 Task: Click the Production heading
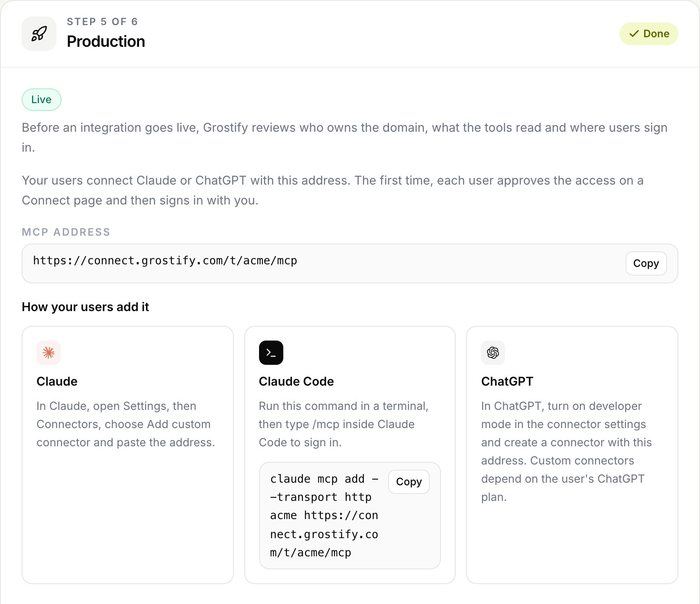click(106, 42)
